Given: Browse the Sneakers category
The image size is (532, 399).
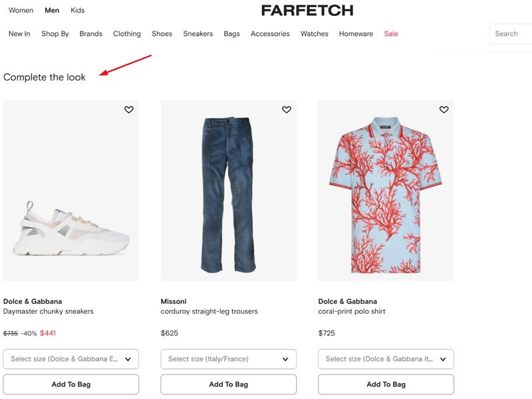Looking at the screenshot, I should [198, 33].
